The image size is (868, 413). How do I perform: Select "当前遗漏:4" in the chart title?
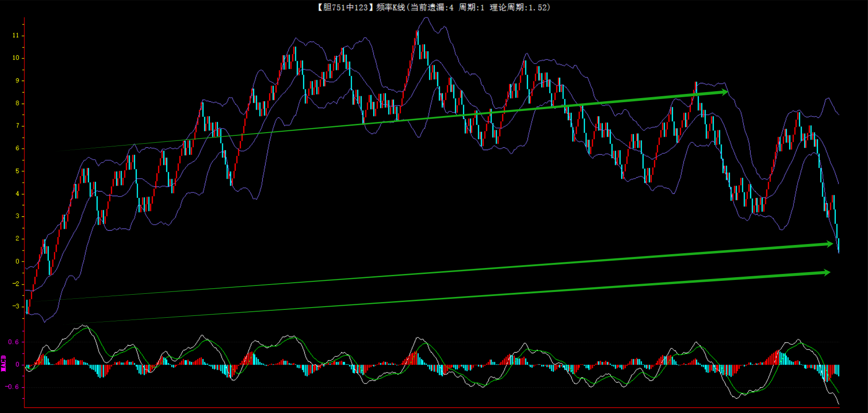tap(432, 7)
